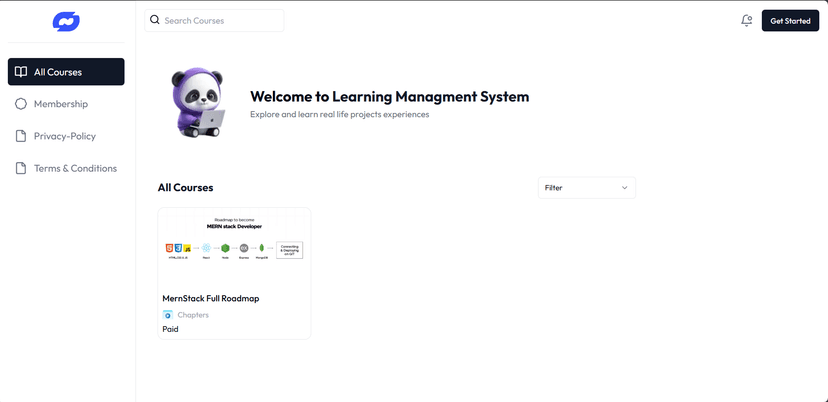Select All Courses in the sidebar
This screenshot has height=402, width=828.
pos(66,72)
